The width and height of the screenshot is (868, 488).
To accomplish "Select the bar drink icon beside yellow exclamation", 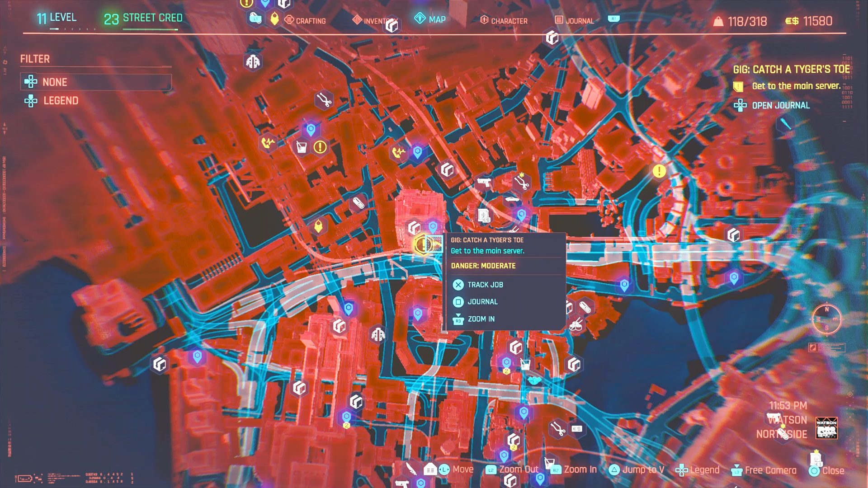I will (302, 147).
